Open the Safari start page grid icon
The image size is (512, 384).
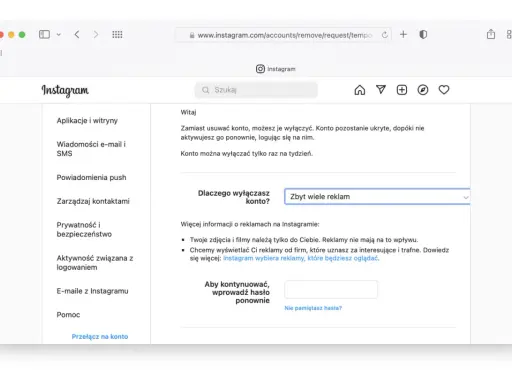click(117, 34)
